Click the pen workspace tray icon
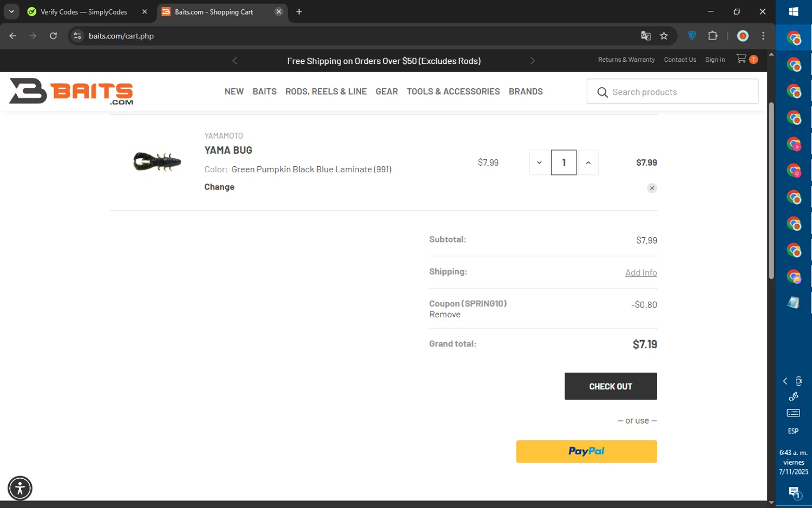Screen dimensions: 812x508 [794, 396]
